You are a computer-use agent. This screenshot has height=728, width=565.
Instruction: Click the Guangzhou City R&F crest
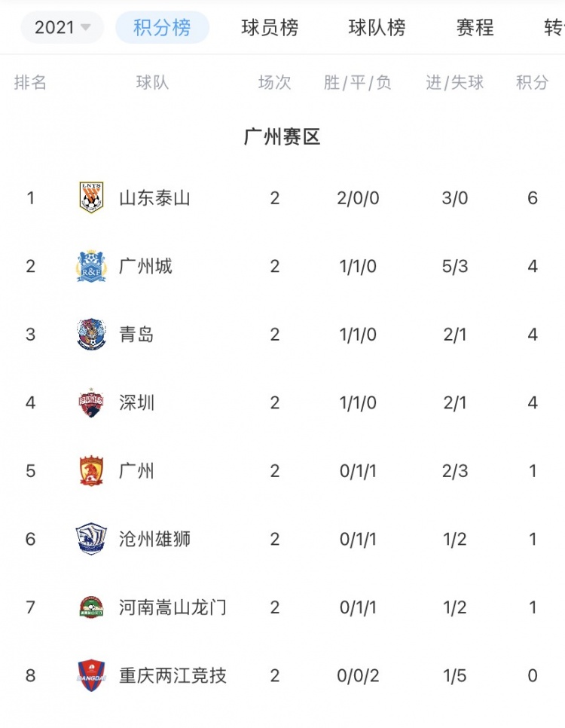pyautogui.click(x=91, y=266)
